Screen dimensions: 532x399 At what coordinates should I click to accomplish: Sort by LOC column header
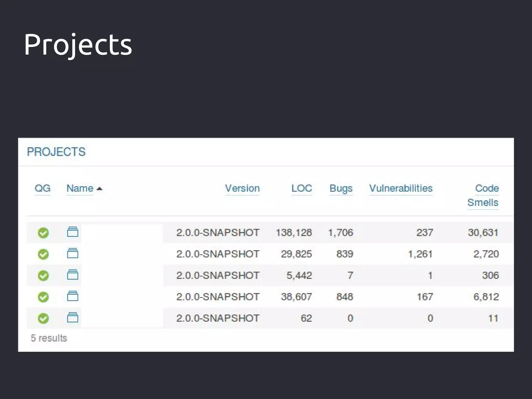302,188
